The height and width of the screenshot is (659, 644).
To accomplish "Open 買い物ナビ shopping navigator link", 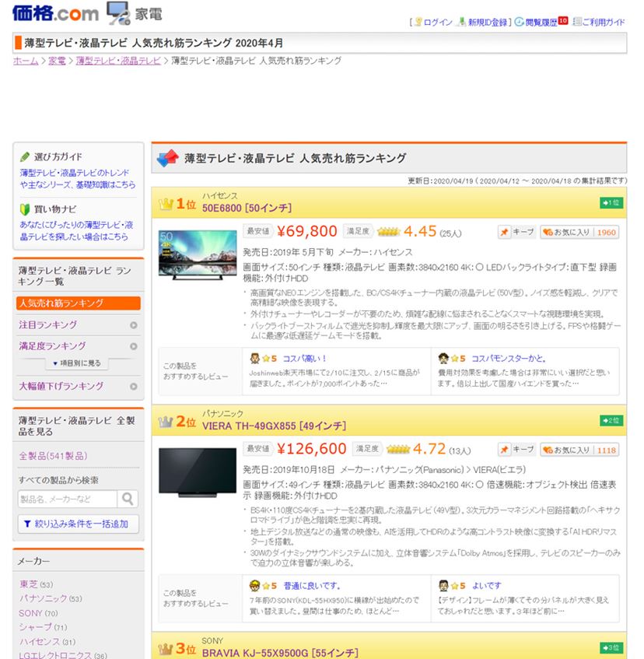I will tap(76, 231).
